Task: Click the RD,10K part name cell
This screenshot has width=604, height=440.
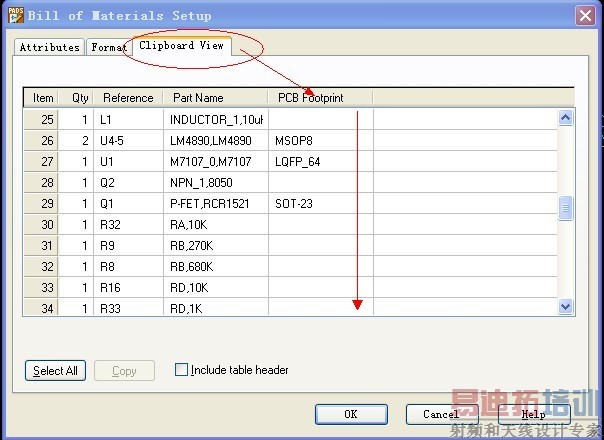Action: click(216, 287)
